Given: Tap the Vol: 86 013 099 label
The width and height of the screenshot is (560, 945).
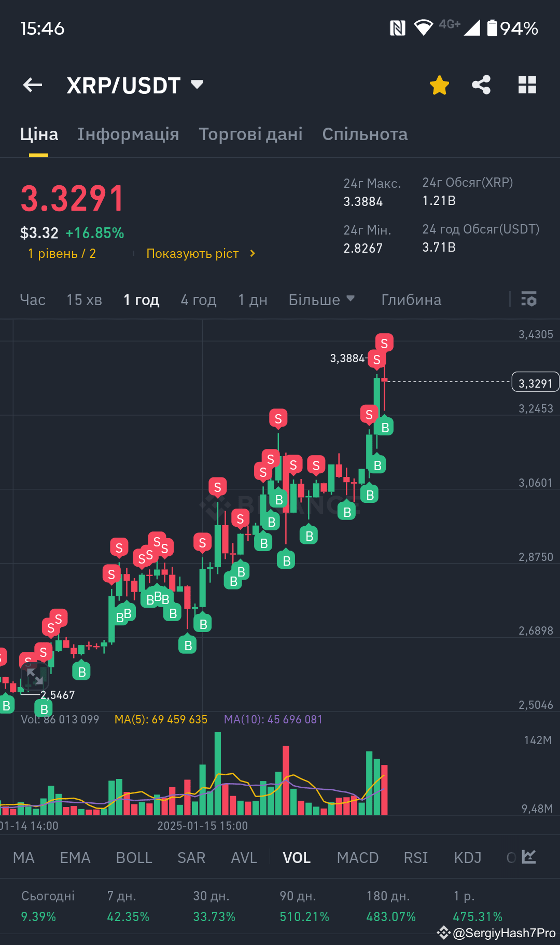Looking at the screenshot, I should (60, 719).
